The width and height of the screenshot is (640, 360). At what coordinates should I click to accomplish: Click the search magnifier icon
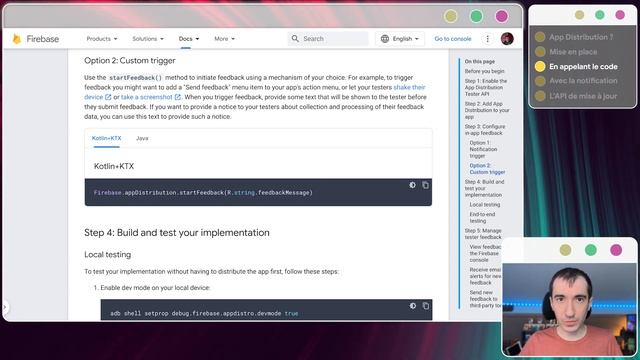click(x=295, y=38)
